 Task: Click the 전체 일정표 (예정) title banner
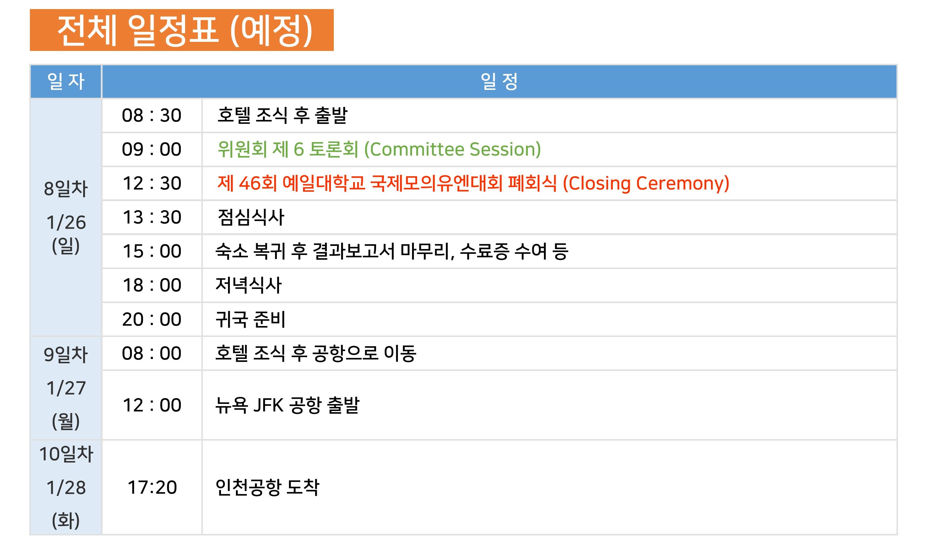click(182, 30)
